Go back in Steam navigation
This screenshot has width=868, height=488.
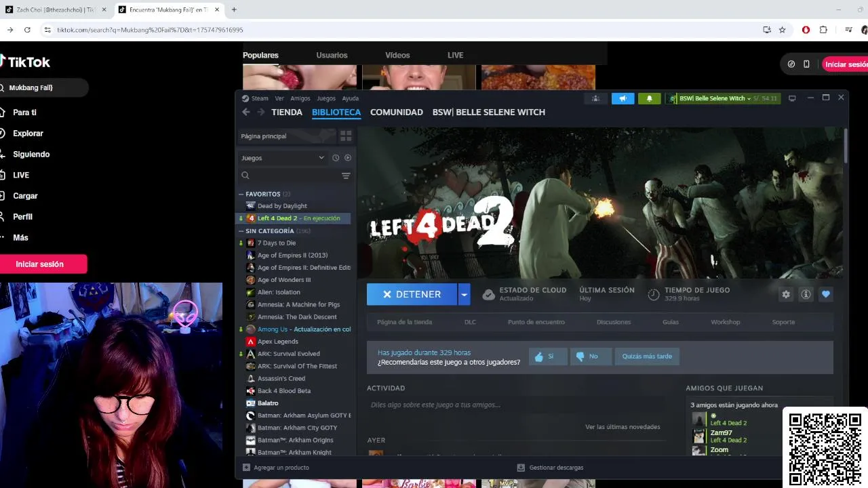246,113
